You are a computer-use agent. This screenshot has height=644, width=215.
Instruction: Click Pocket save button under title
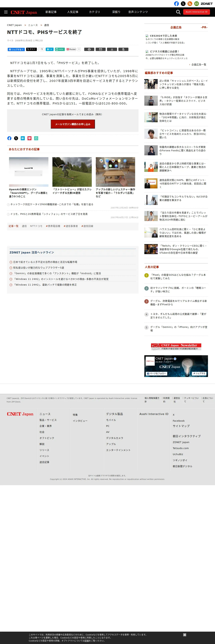tap(71, 49)
